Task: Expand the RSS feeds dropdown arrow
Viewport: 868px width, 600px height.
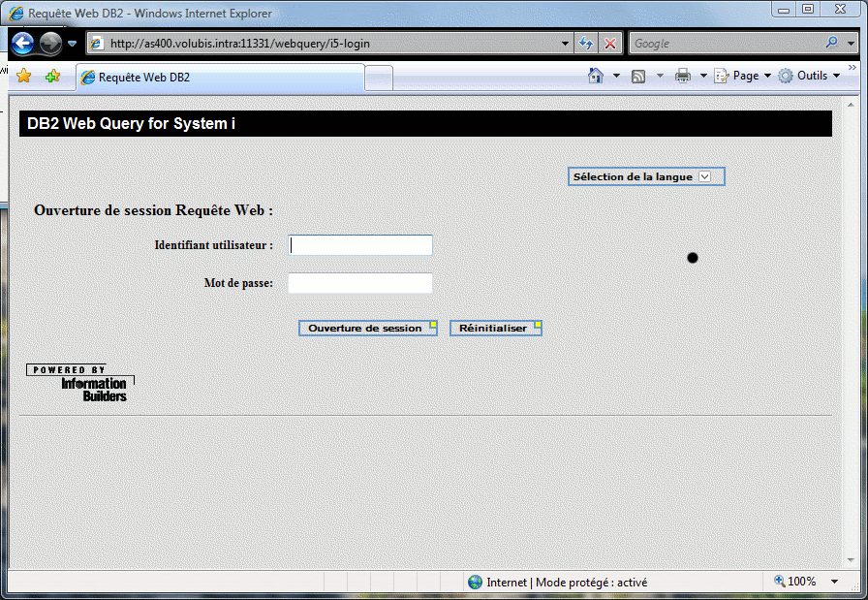Action: pyautogui.click(x=660, y=76)
